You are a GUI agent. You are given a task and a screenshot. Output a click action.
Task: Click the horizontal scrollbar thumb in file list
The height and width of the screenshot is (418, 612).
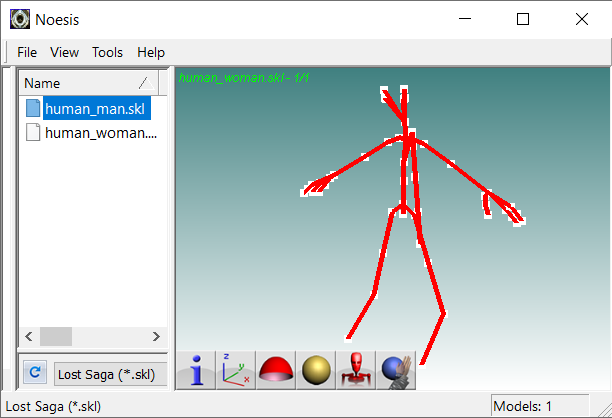pyautogui.click(x=56, y=336)
